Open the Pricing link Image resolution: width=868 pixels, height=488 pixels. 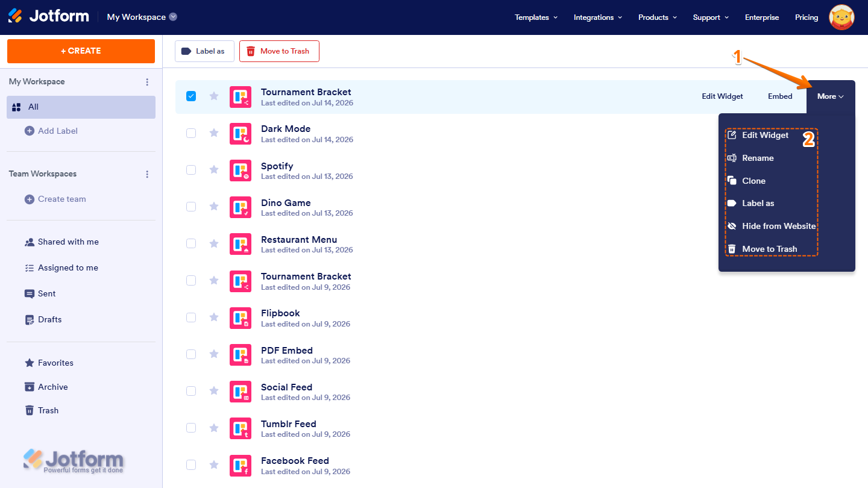tap(807, 17)
